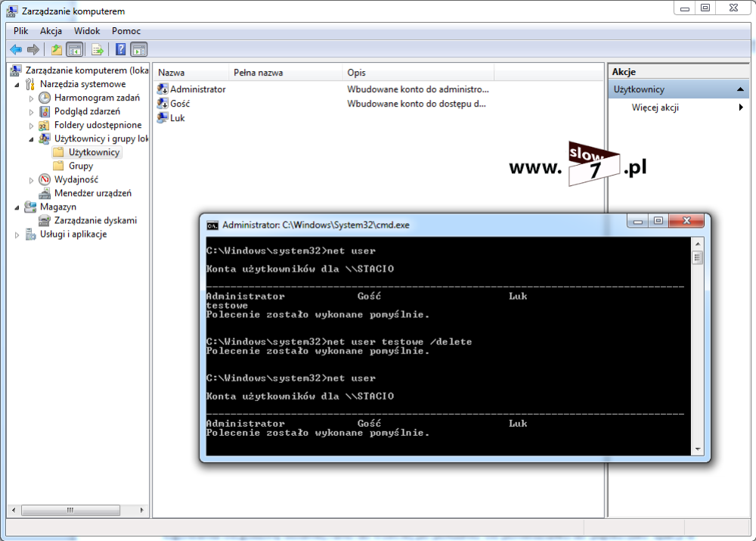The height and width of the screenshot is (541, 756).
Task: Open the Plik menu
Action: coord(20,31)
